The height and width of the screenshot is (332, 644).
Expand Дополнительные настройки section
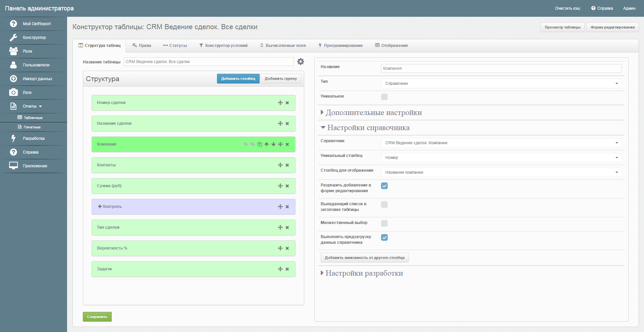click(371, 113)
